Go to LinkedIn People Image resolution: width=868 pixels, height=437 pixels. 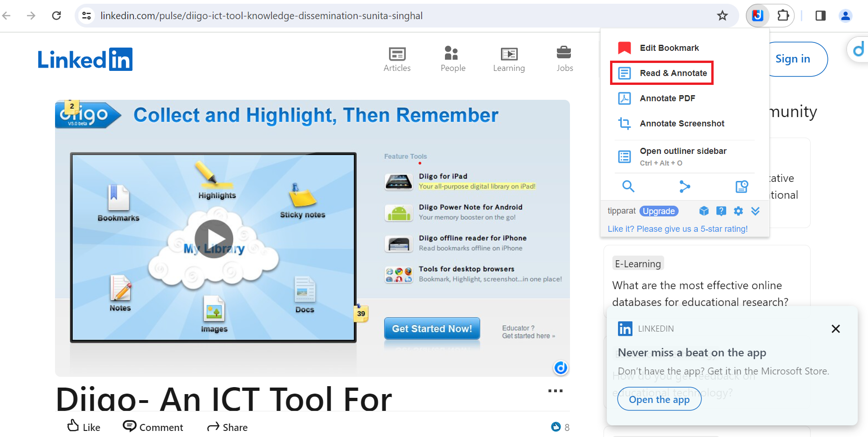coord(453,60)
